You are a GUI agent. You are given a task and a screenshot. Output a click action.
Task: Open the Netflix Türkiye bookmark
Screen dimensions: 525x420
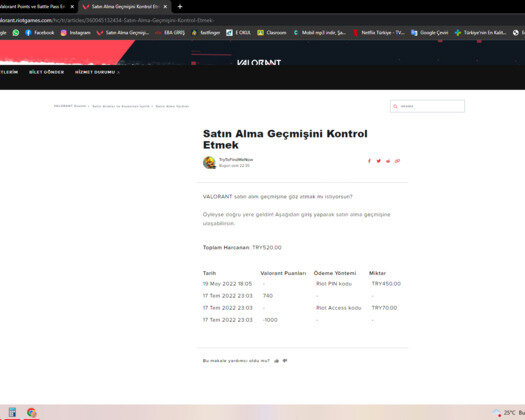pos(379,32)
